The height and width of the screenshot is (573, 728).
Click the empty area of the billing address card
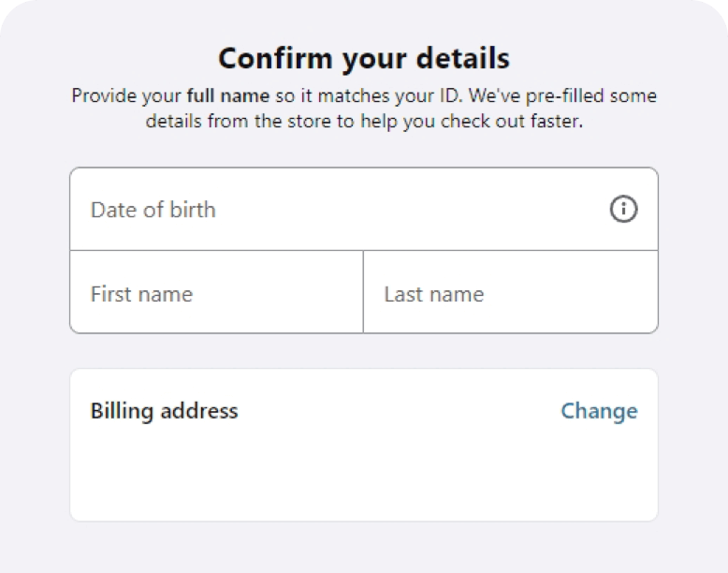click(363, 477)
